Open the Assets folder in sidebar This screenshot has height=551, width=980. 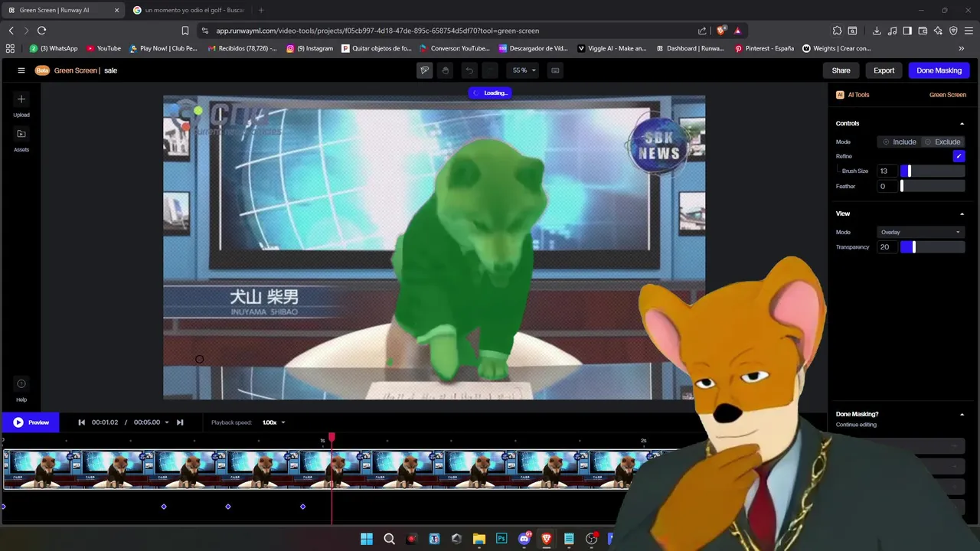pos(21,134)
